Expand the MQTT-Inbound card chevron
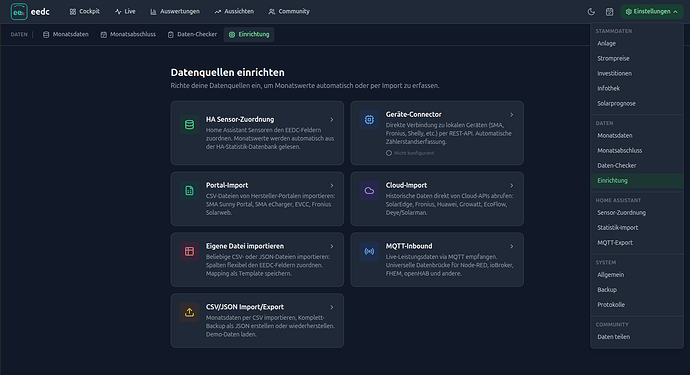 pyautogui.click(x=511, y=246)
